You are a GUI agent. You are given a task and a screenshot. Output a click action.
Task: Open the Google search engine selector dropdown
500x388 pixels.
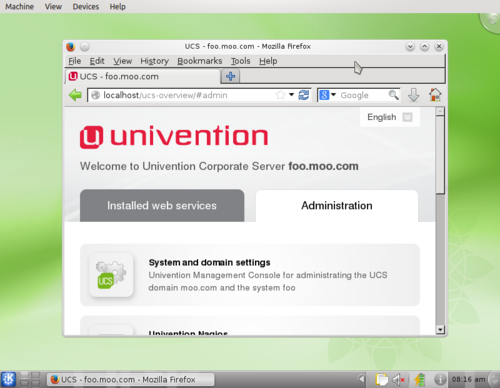[327, 95]
